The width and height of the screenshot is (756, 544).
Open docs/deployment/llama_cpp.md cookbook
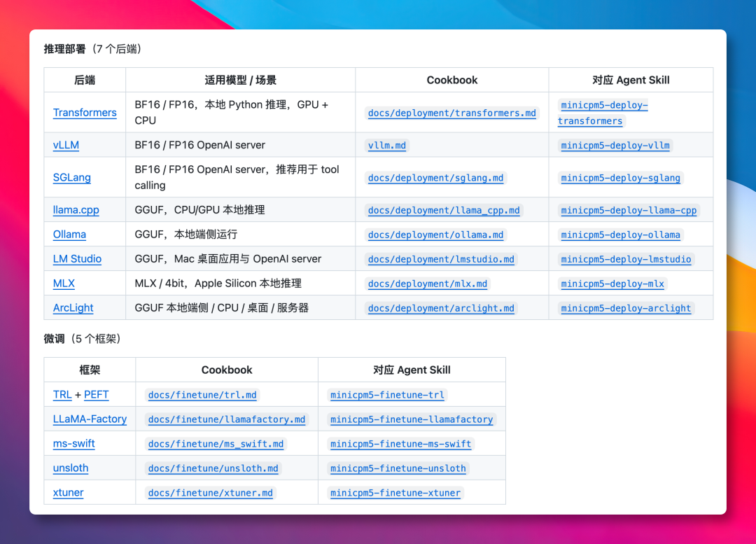click(444, 210)
